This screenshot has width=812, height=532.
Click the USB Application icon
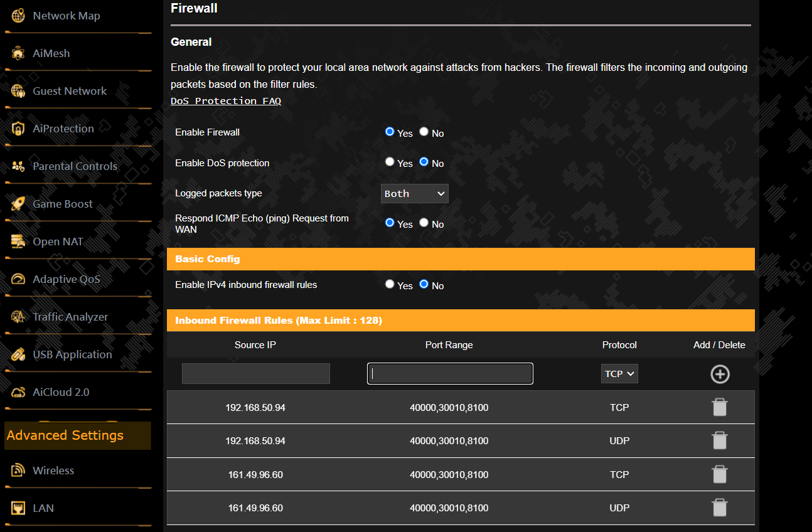18,354
